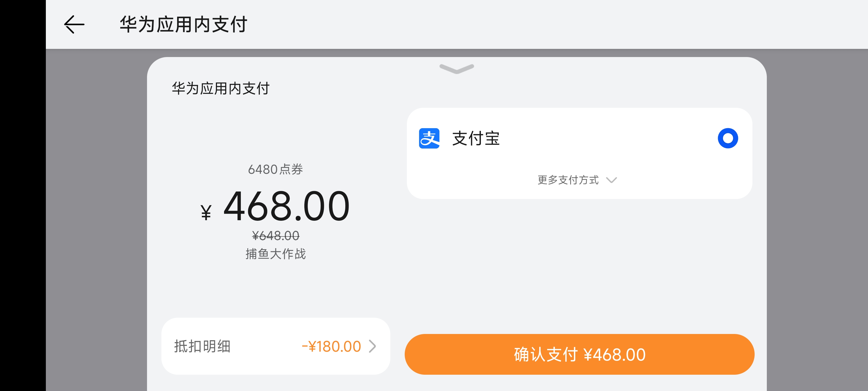
Task: Show more options via 更多支付方式 text
Action: pyautogui.click(x=568, y=180)
